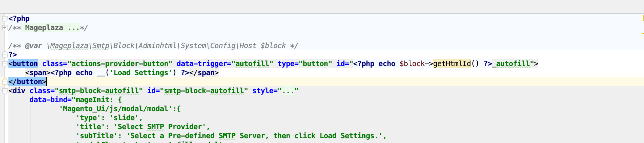
Task: Click the yellow inspection indicator square
Action: point(643,18)
